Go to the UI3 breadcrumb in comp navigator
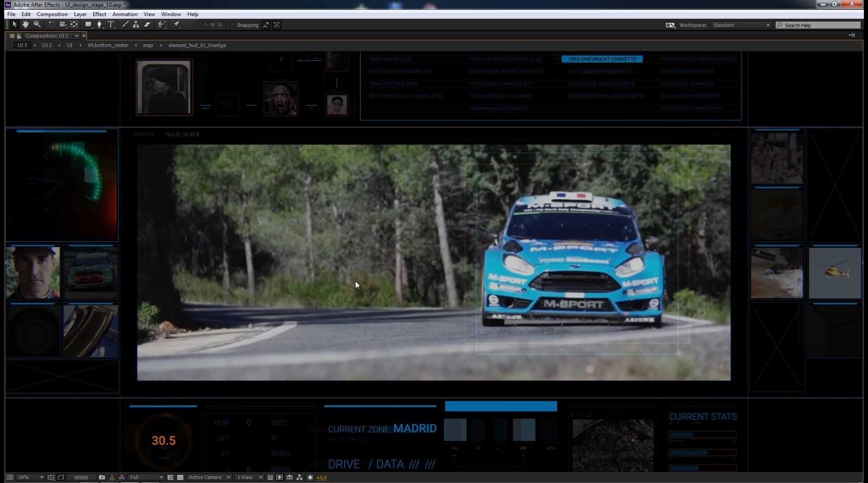This screenshot has height=483, width=868. click(22, 45)
